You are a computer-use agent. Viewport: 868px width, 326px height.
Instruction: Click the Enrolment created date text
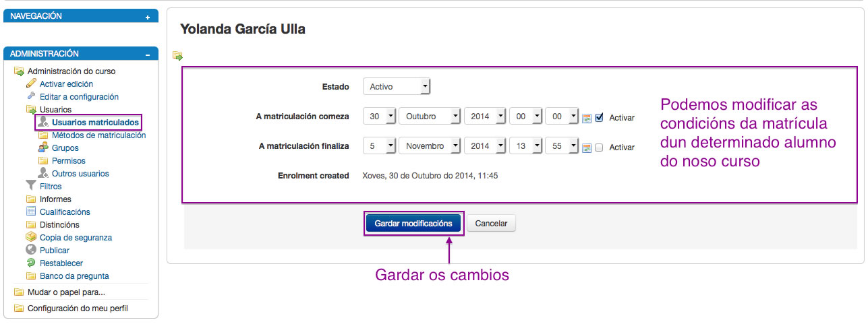click(x=430, y=176)
